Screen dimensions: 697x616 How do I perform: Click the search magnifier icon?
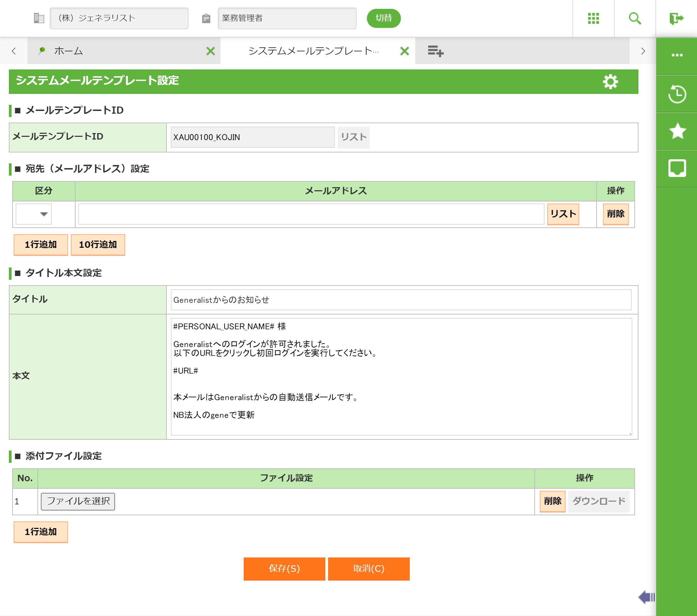(635, 18)
